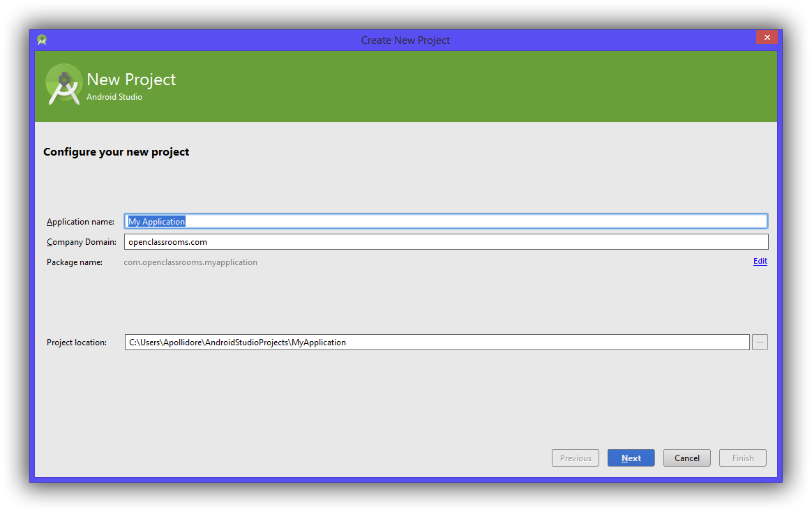Cancel the new project wizard
The height and width of the screenshot is (512, 812).
click(x=687, y=458)
